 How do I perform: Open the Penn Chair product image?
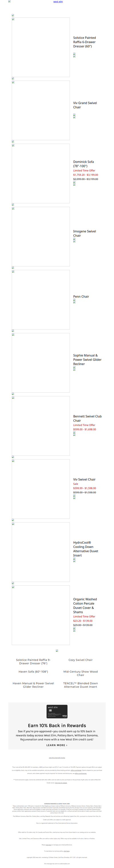41,300
